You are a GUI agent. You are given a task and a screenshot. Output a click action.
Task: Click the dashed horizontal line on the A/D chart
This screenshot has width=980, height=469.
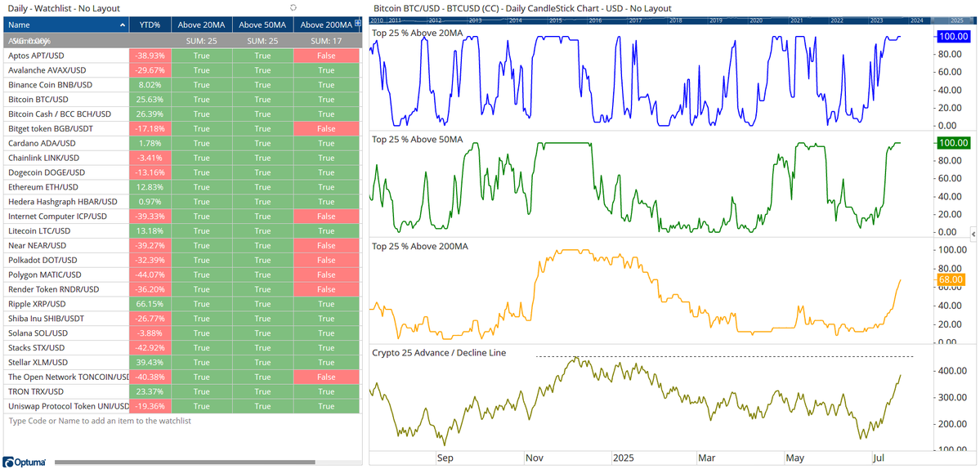pyautogui.click(x=724, y=356)
